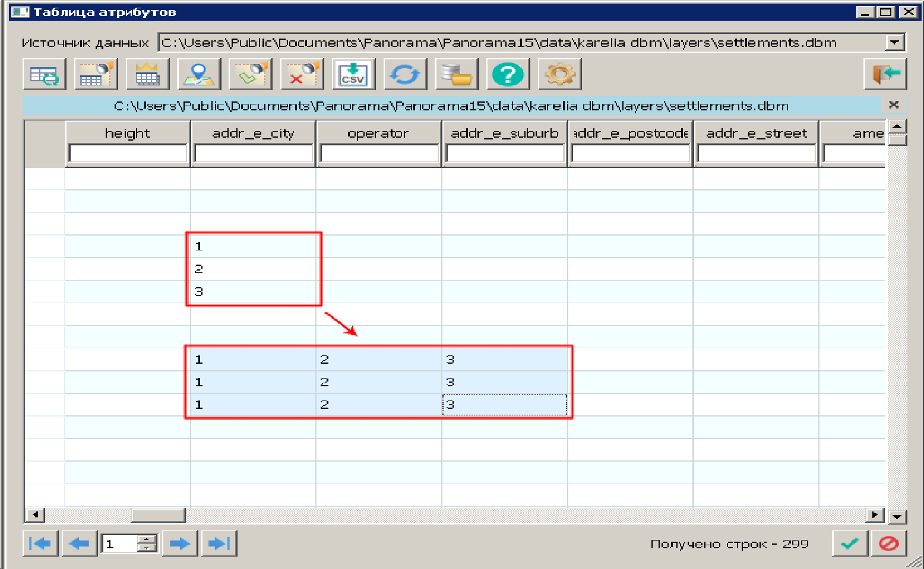This screenshot has height=569, width=924.
Task: Confirm with the green checkmark button
Action: coord(850,543)
